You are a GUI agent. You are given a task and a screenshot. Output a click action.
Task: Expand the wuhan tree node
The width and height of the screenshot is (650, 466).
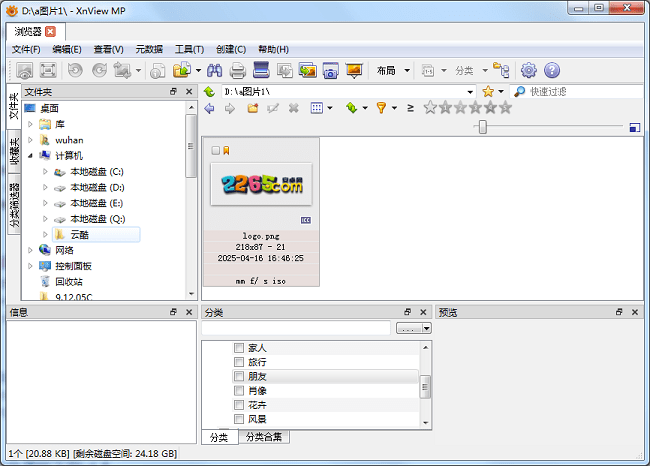point(30,140)
